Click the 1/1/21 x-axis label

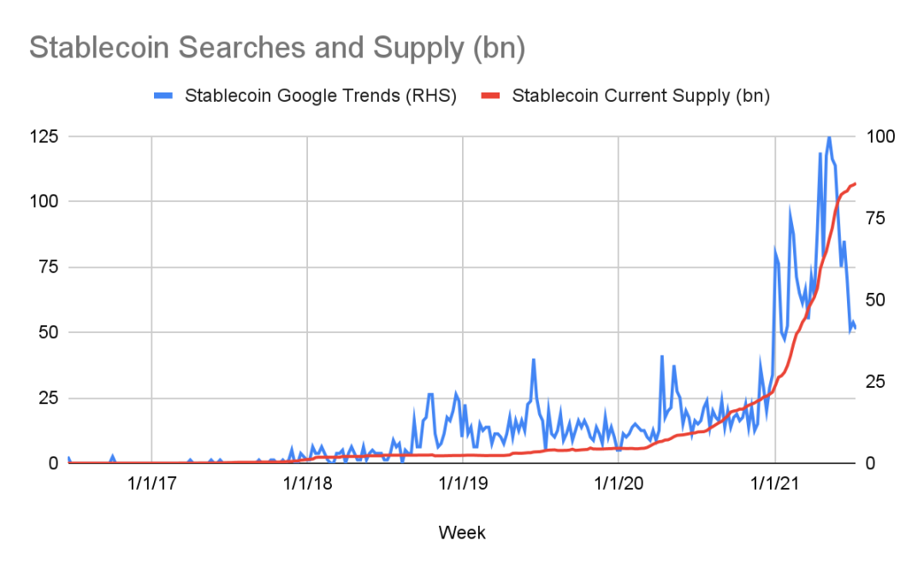[x=775, y=484]
